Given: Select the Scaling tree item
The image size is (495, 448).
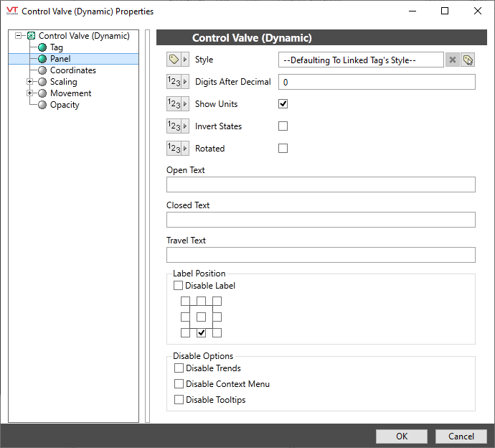Looking at the screenshot, I should point(63,82).
